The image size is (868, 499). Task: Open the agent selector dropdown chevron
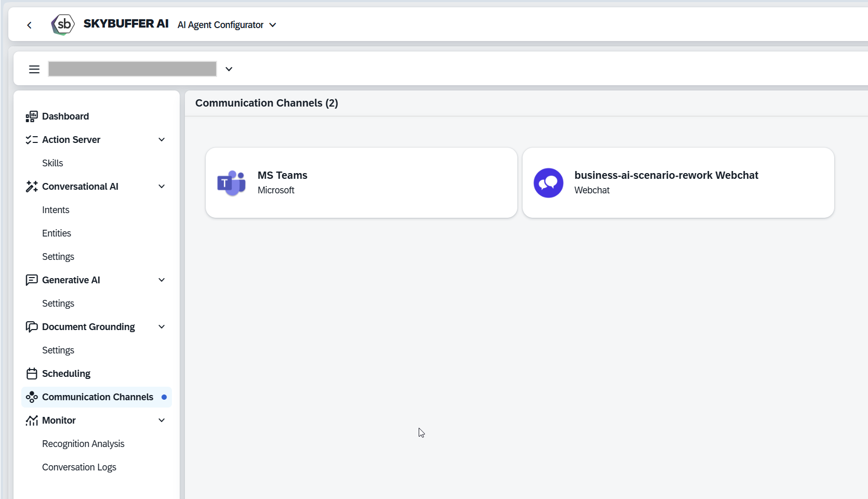(229, 69)
